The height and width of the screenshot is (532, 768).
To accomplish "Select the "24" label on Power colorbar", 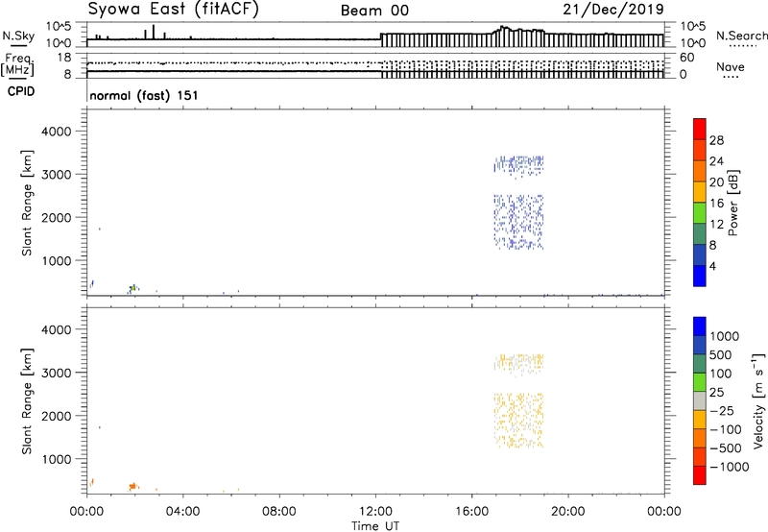I will (716, 161).
